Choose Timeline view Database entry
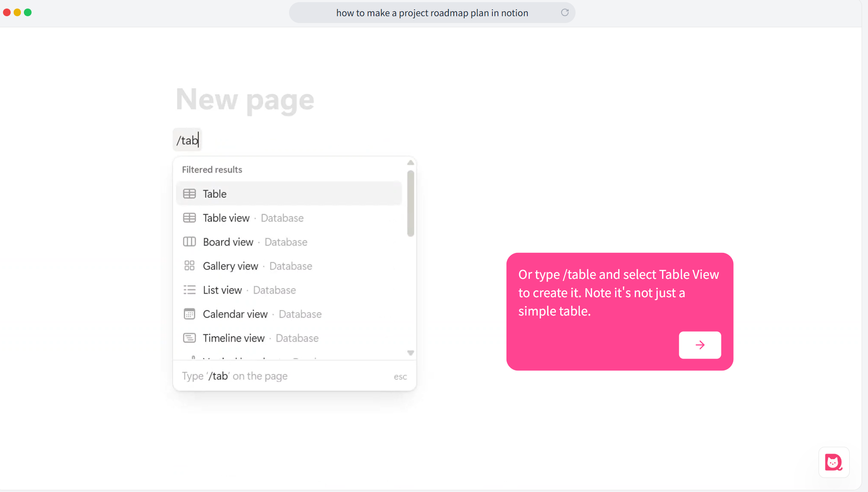 coord(289,338)
